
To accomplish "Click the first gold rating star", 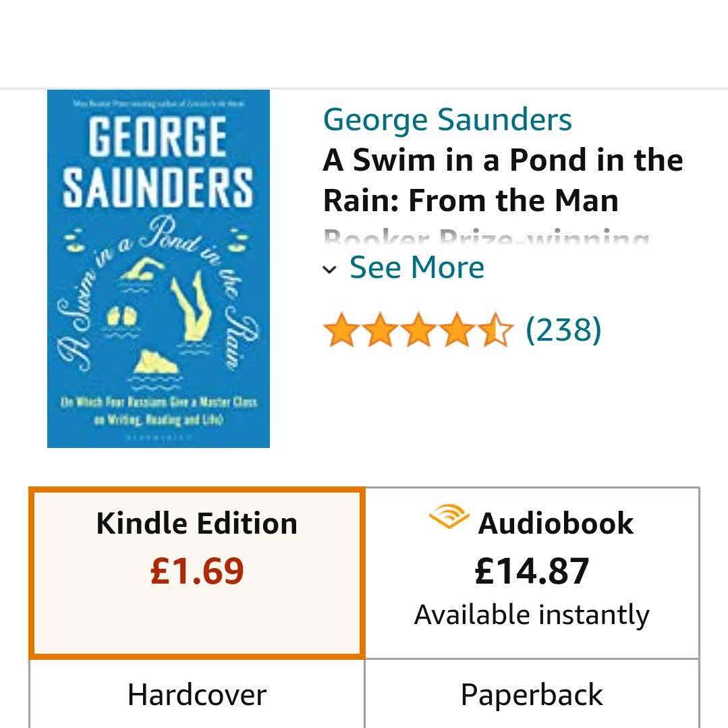I will click(x=341, y=331).
